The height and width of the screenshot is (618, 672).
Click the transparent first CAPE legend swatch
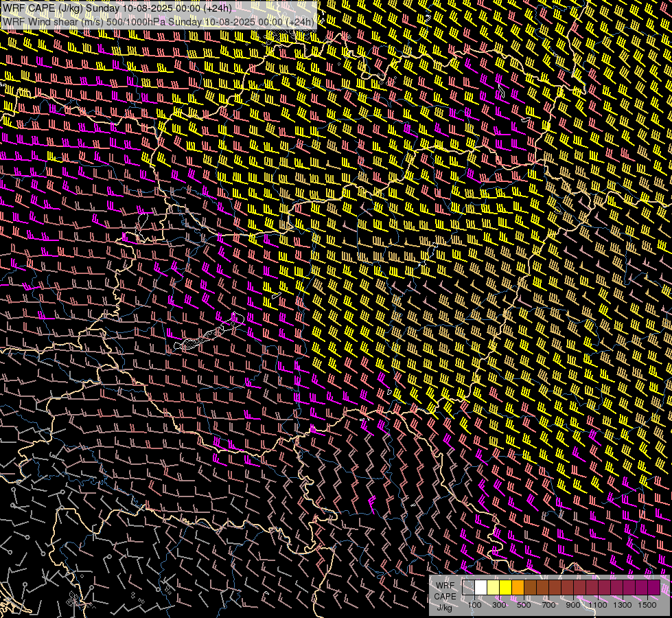coord(468,588)
